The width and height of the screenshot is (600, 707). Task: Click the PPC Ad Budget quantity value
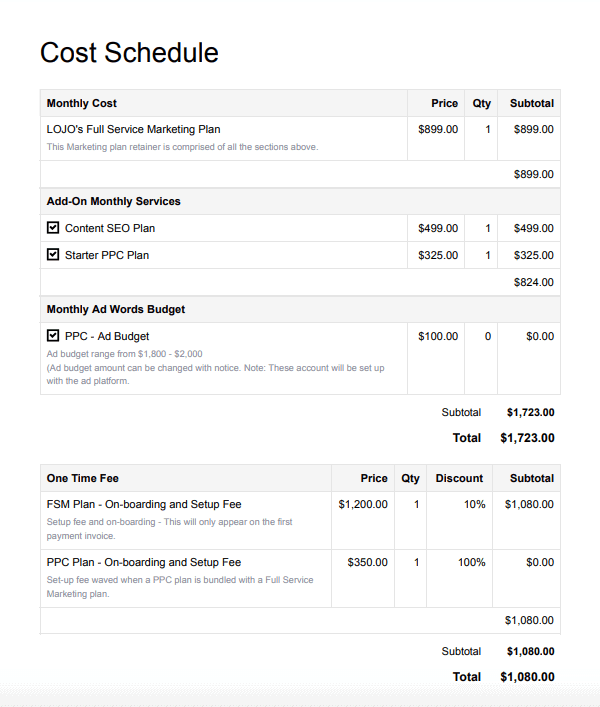click(x=488, y=336)
